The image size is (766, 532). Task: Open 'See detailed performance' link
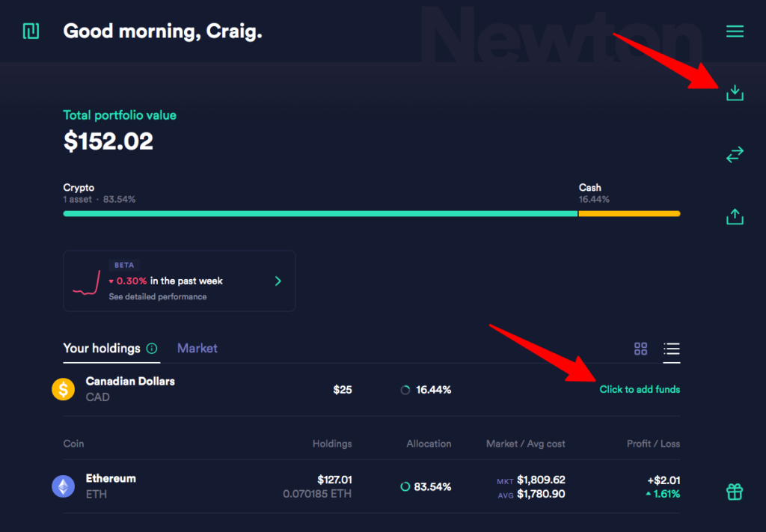[x=157, y=296]
